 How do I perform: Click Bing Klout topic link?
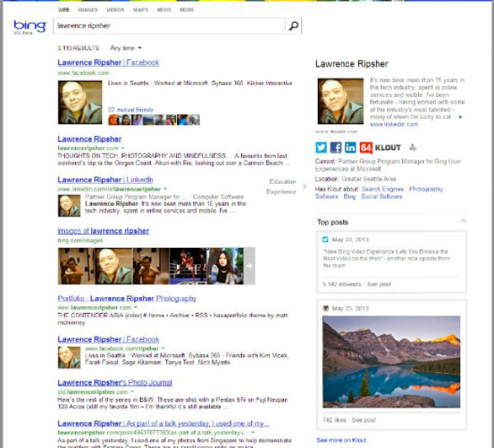coord(349,196)
